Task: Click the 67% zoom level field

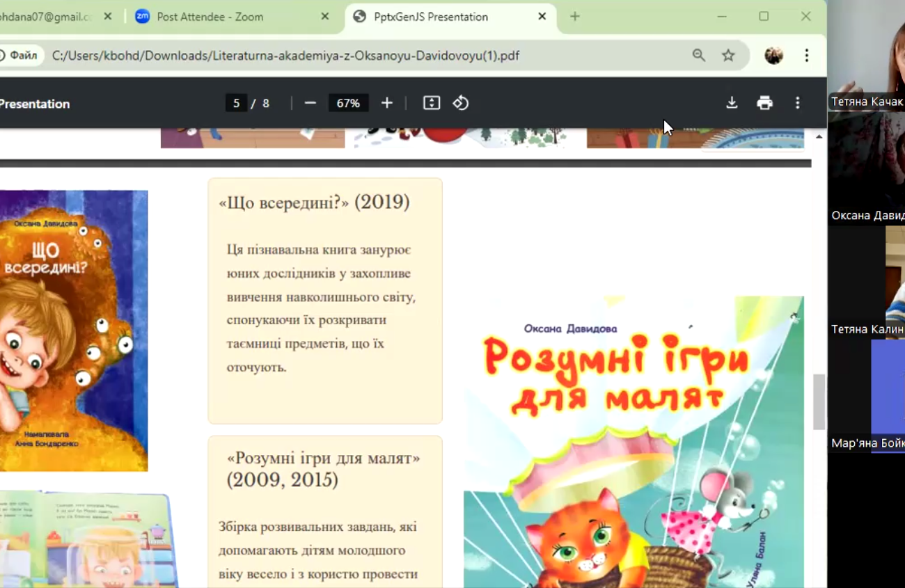Action: pyautogui.click(x=348, y=104)
